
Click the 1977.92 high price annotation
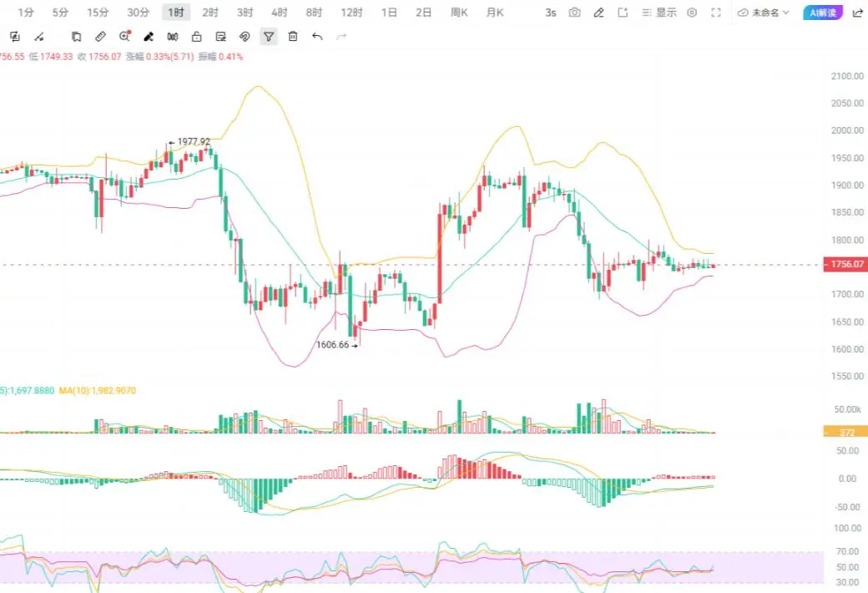coord(190,142)
